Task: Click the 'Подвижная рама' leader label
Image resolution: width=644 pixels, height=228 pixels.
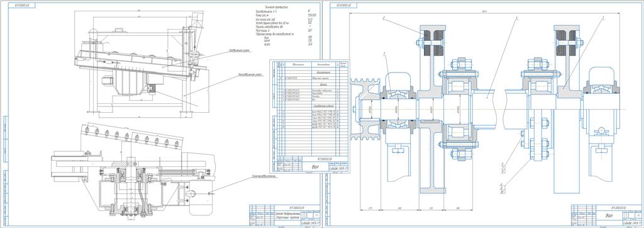Action: pyautogui.click(x=240, y=51)
